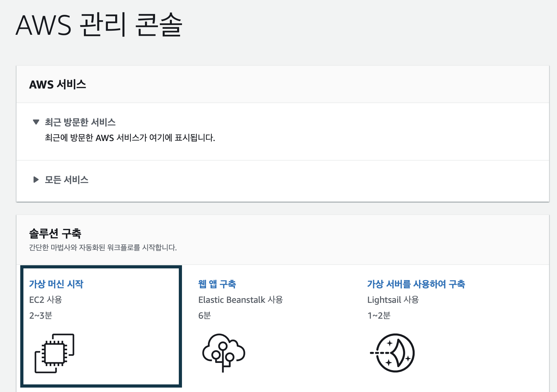Click 가상 서버를 사용하여 구축
Image resolution: width=557 pixels, height=392 pixels.
(x=416, y=284)
